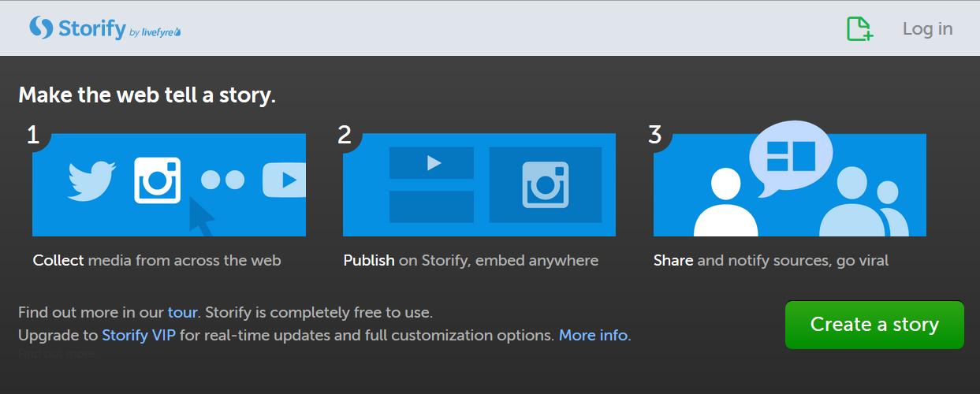980x394 pixels.
Task: Click the Flickr dots icon in panel 1
Action: (222, 180)
